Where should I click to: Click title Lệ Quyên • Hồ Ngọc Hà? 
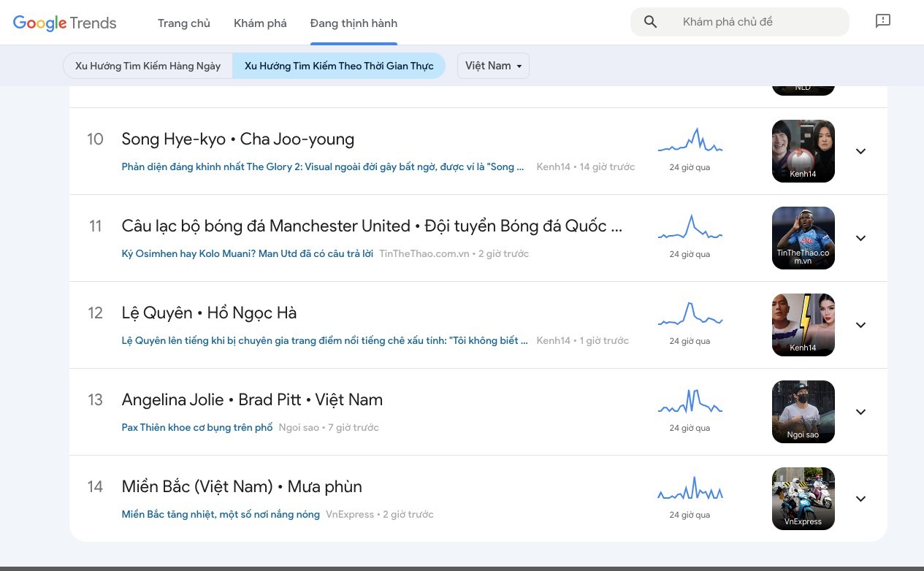coord(209,313)
